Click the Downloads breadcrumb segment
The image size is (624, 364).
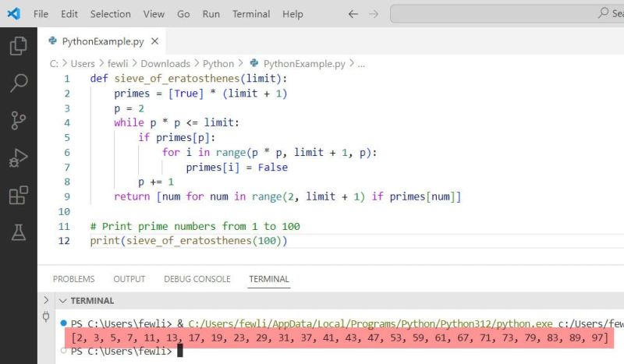click(x=165, y=64)
